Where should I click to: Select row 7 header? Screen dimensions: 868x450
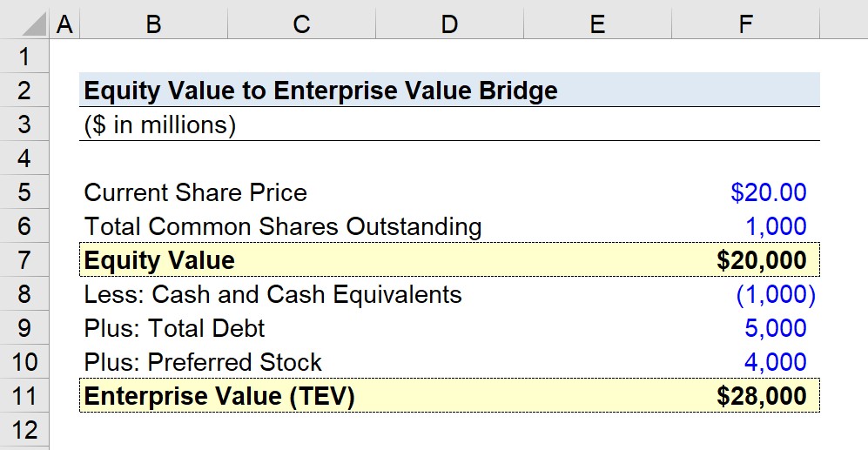(24, 260)
